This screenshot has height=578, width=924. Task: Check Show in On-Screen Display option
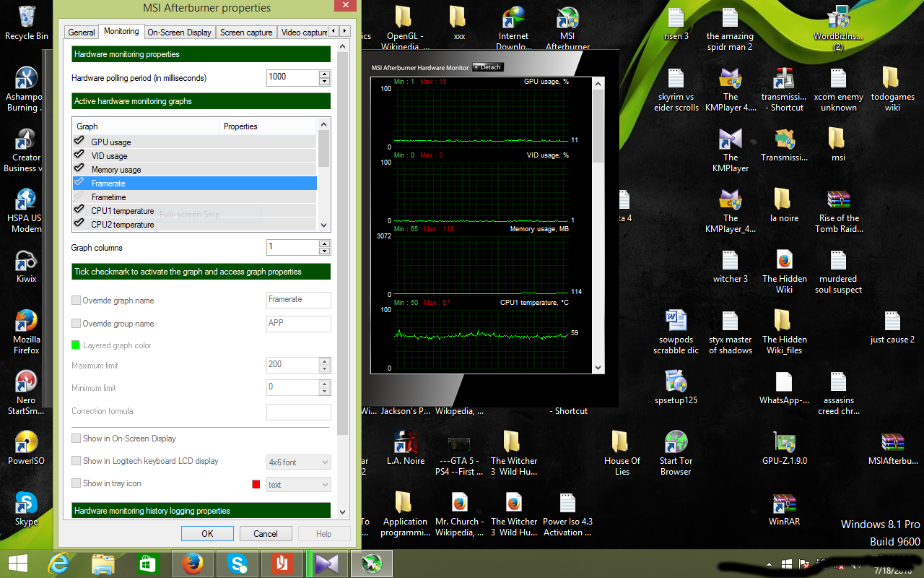pos(76,439)
